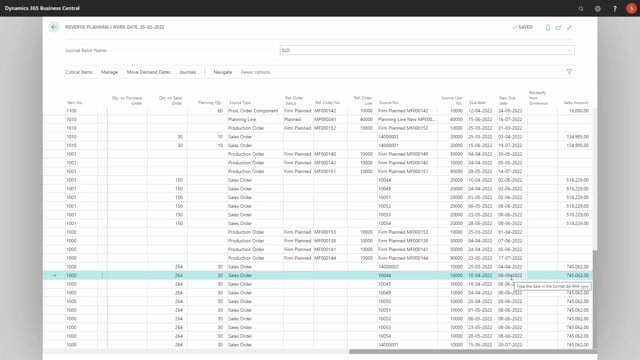Click Firm Planned MF000153 source cell
This screenshot has height=360, width=640.
pos(403,232)
